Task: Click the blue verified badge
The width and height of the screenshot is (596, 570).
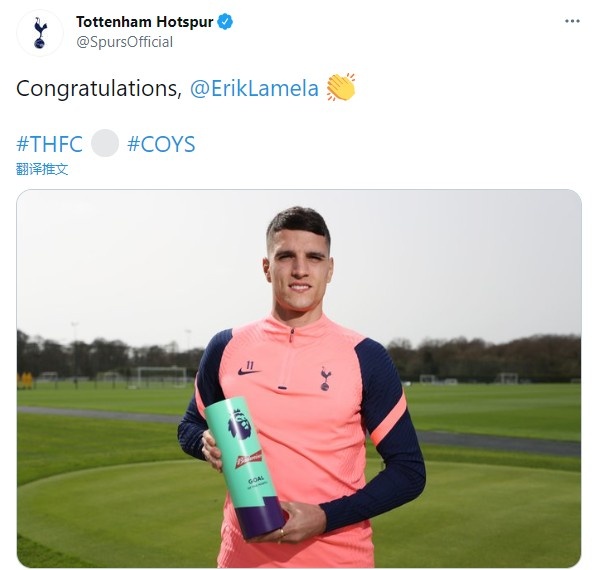Action: tap(225, 22)
